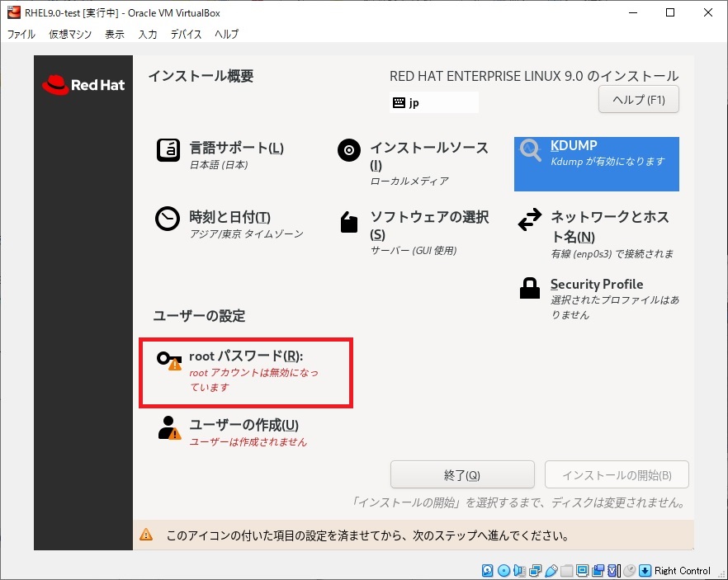The height and width of the screenshot is (580, 728).
Task: Click the 'root アカウントは無効になっています' status text
Action: click(254, 380)
